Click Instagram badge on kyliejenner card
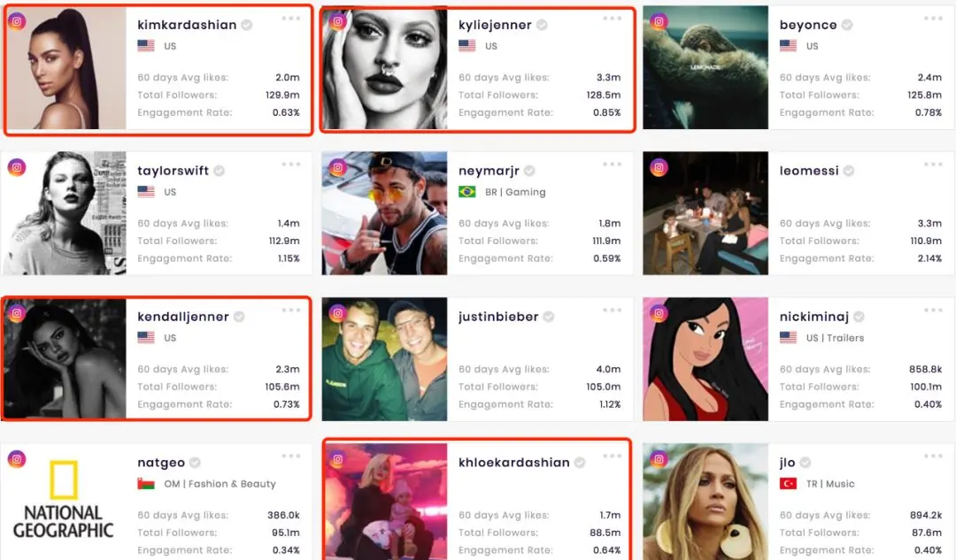956x560 pixels. [338, 22]
